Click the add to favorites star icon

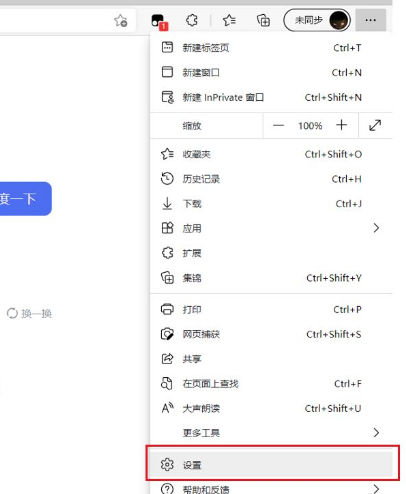[x=121, y=21]
